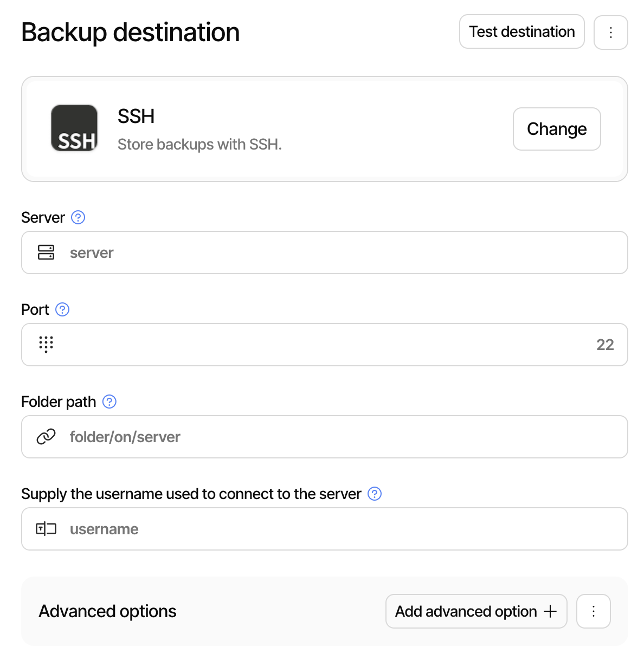Click Add advanced option
Screen dimensions: 644x647
pyautogui.click(x=475, y=611)
